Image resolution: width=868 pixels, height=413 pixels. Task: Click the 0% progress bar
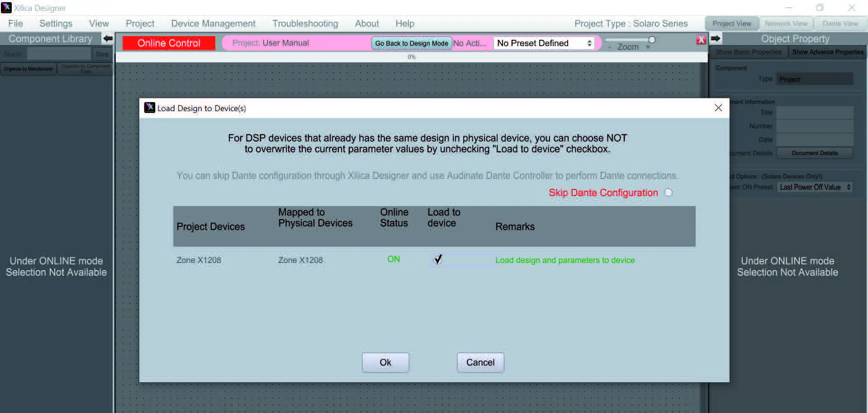click(x=412, y=57)
